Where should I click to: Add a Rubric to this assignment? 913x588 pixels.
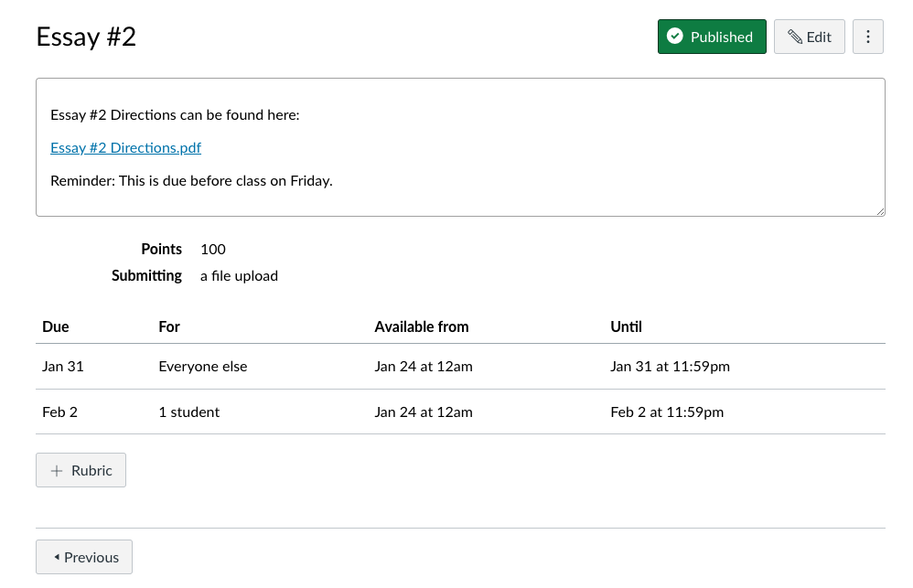click(x=81, y=470)
